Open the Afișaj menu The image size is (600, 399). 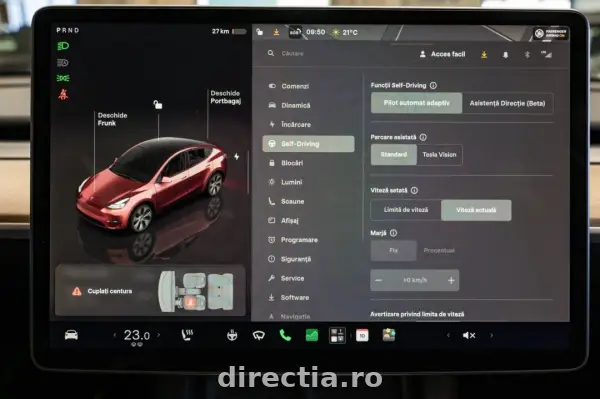click(x=308, y=220)
